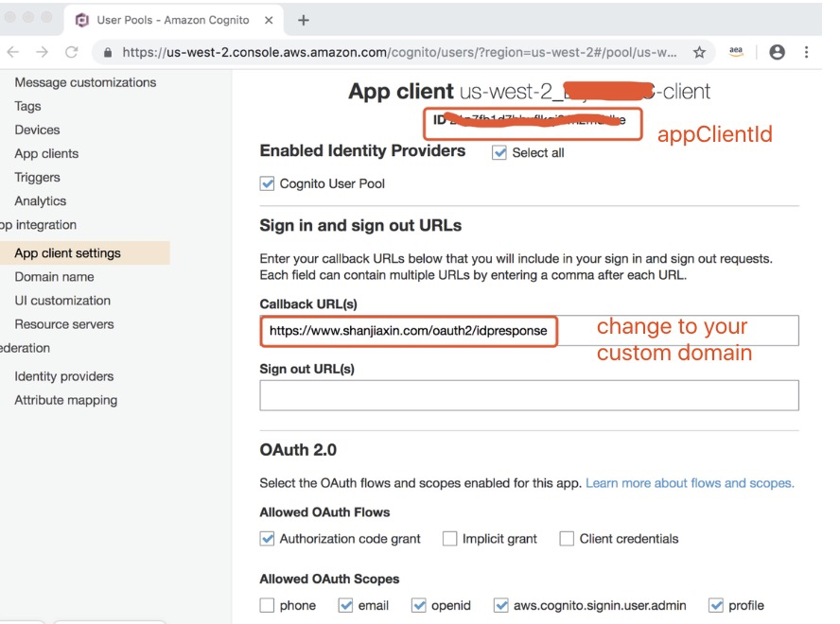Screen dimensions: 840x624
Task: Enable Client credentials flow
Action: [567, 538]
